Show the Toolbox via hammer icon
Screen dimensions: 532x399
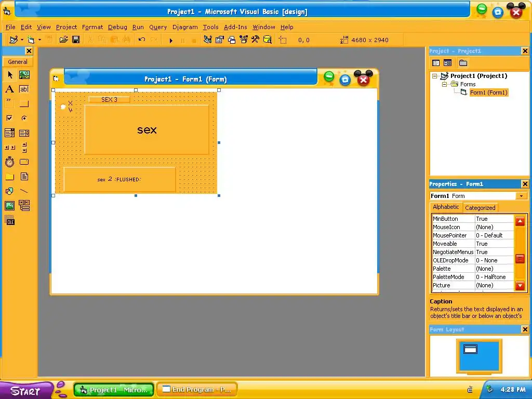256,39
